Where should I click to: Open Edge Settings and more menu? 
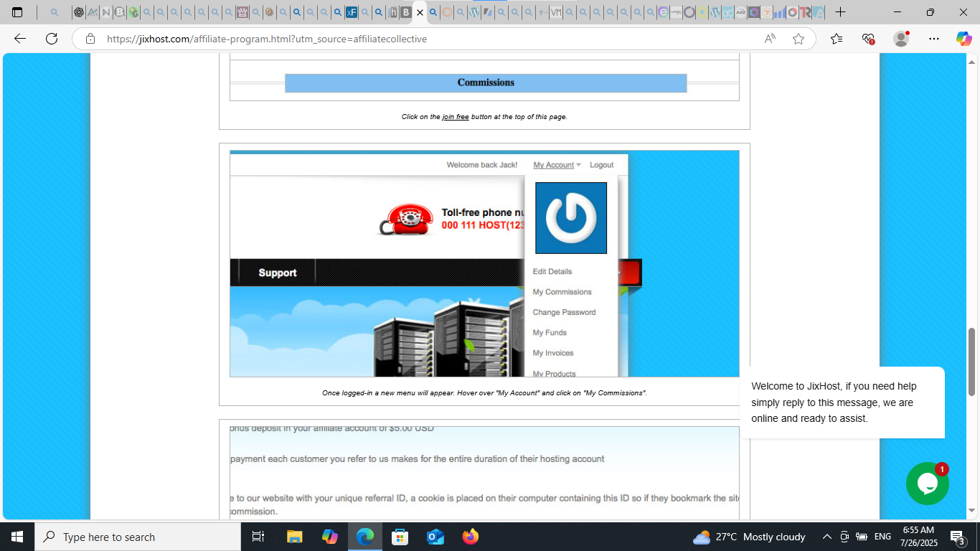[x=933, y=39]
